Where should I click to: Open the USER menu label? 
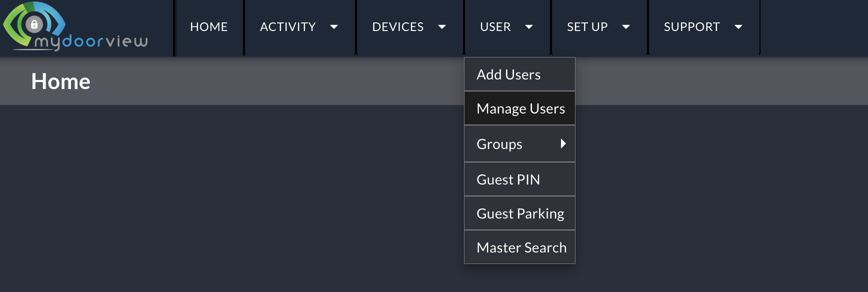tap(495, 27)
